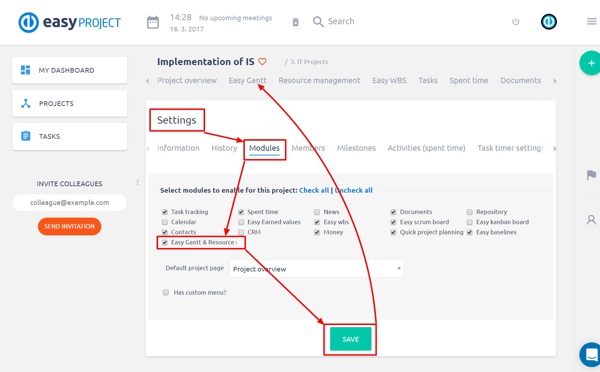Click the green plus add button

pyautogui.click(x=591, y=63)
